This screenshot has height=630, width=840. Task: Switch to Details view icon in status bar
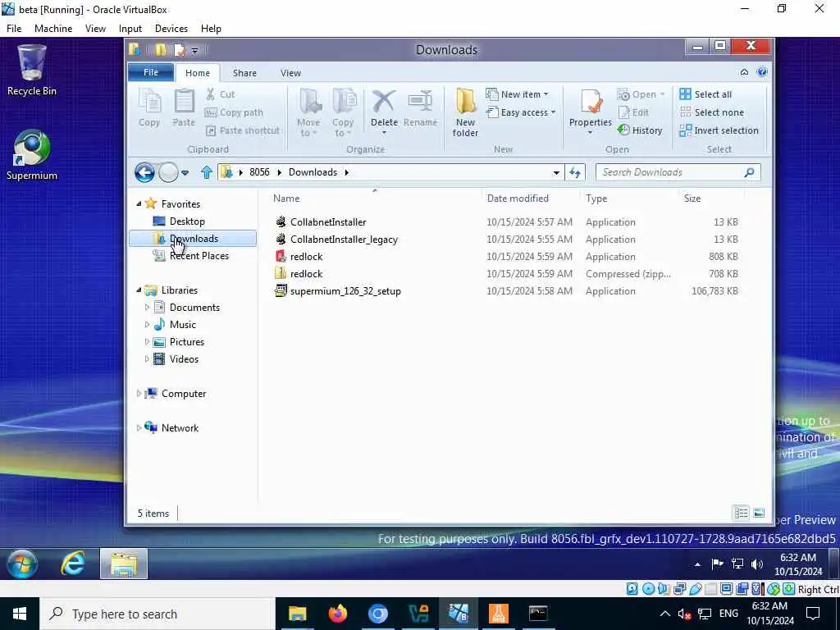click(741, 514)
